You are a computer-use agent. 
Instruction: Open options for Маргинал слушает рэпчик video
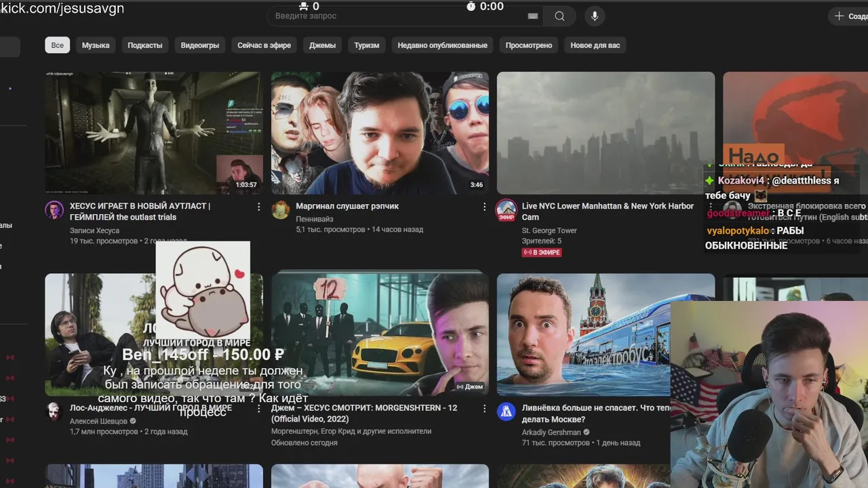[x=484, y=207]
